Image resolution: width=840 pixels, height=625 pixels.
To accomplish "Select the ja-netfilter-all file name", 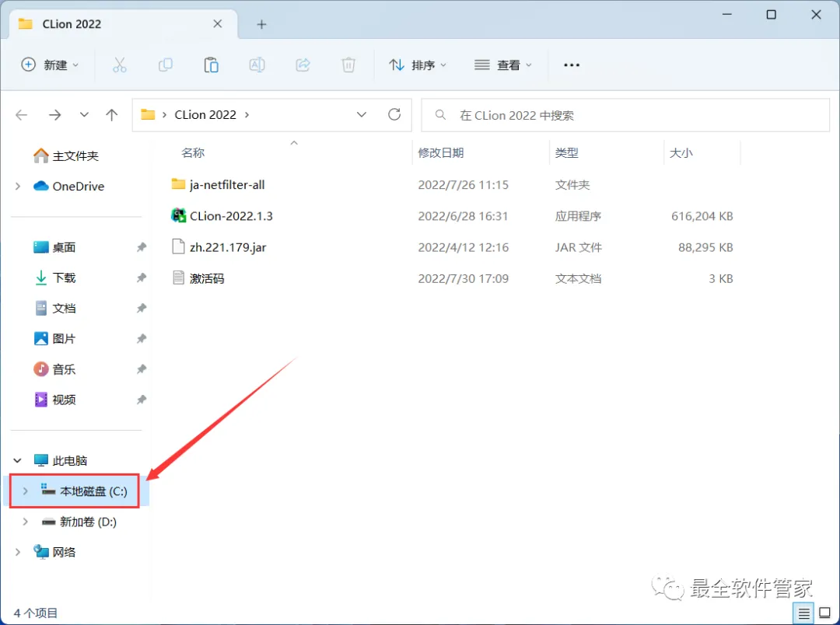I will click(x=227, y=185).
